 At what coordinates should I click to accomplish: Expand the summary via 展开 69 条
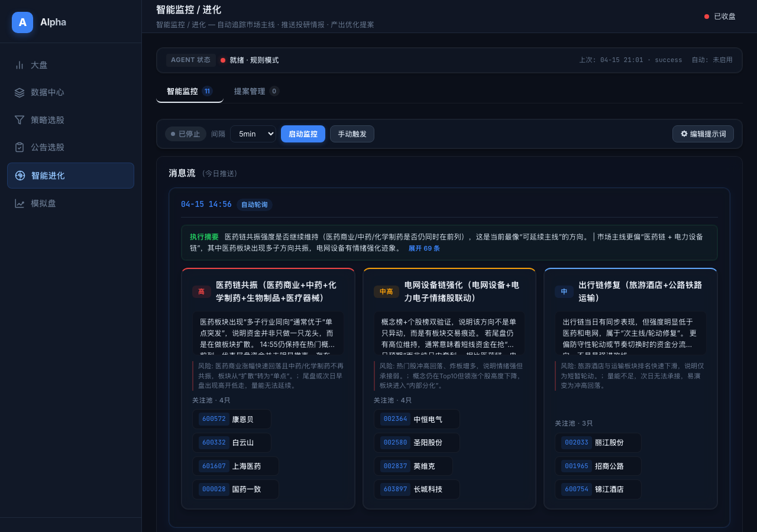pos(424,248)
